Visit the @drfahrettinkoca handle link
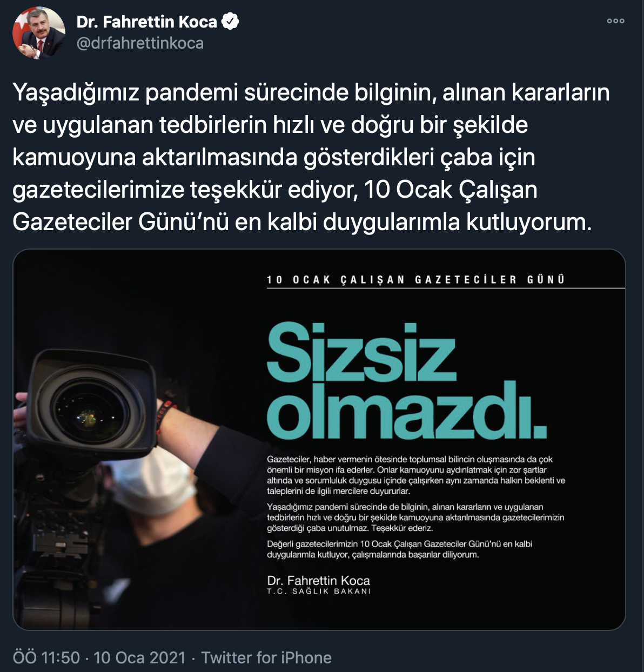 (140, 43)
